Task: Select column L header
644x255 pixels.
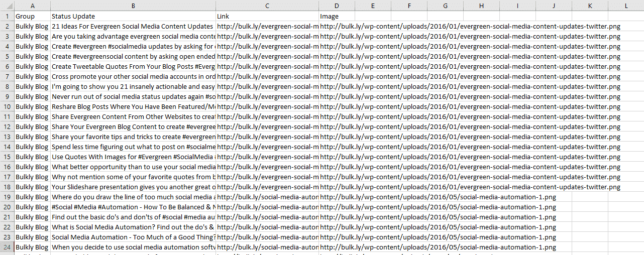Action: [626, 6]
